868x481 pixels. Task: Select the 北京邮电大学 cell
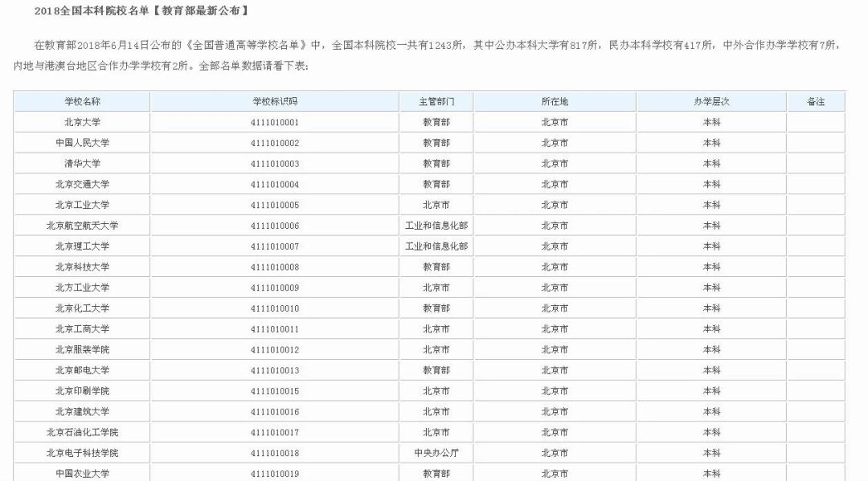[x=82, y=370]
